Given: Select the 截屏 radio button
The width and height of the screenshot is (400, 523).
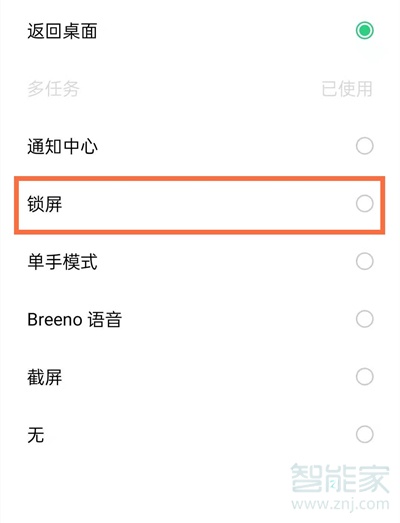Looking at the screenshot, I should pyautogui.click(x=364, y=377).
